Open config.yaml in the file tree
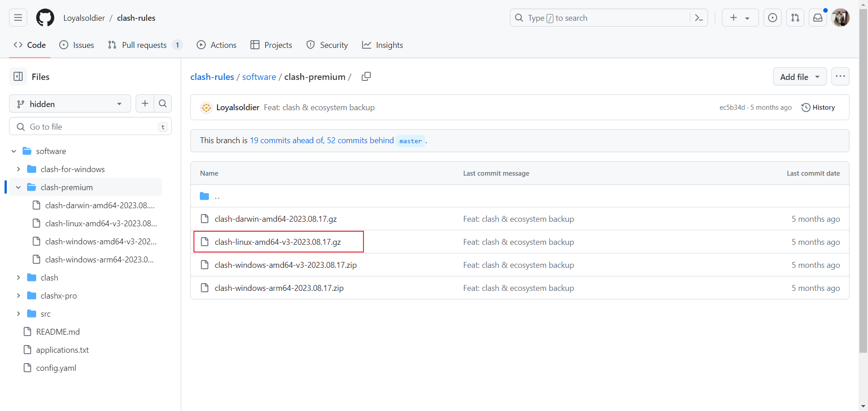This screenshot has width=868, height=411. (56, 368)
